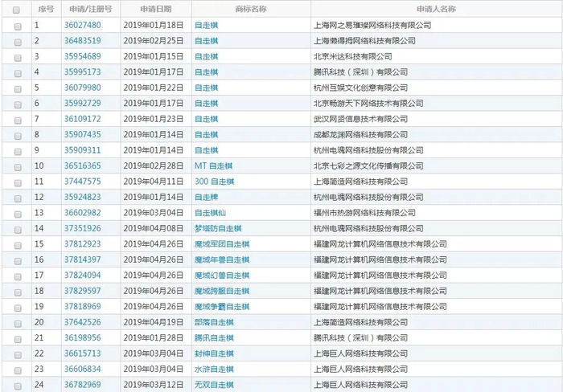Select applicant text 福州市热游网络科技有限公司

364,213
